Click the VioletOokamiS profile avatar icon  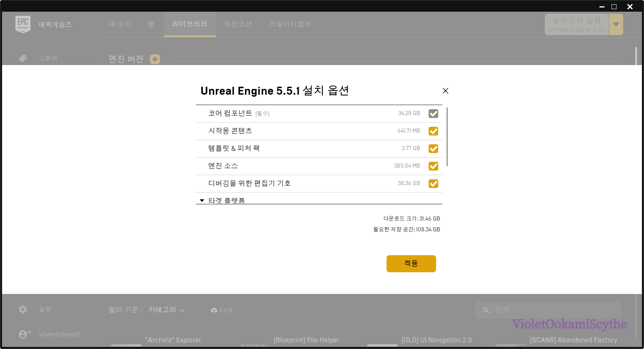click(x=23, y=334)
